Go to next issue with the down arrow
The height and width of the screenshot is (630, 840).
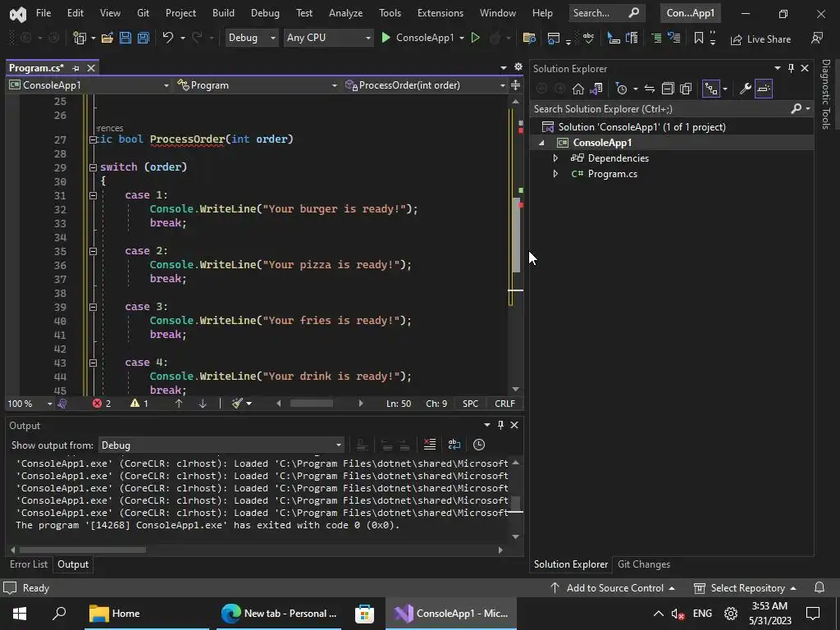pos(203,404)
